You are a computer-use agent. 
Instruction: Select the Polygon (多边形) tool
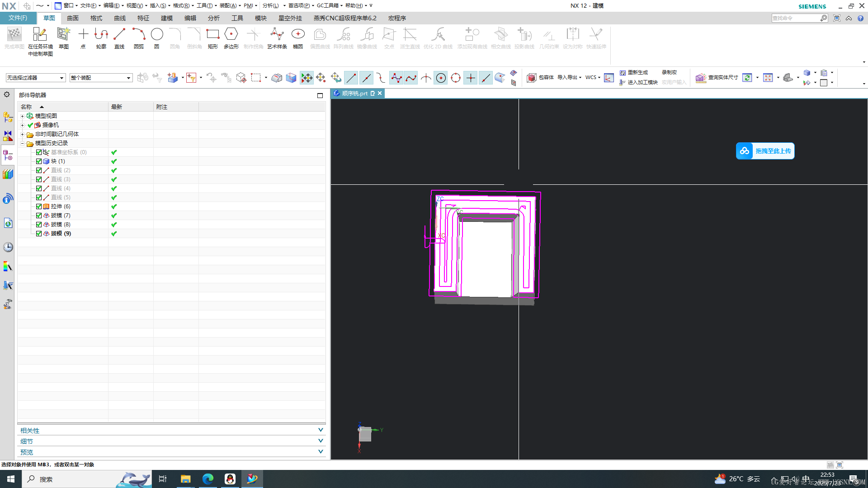(x=231, y=38)
